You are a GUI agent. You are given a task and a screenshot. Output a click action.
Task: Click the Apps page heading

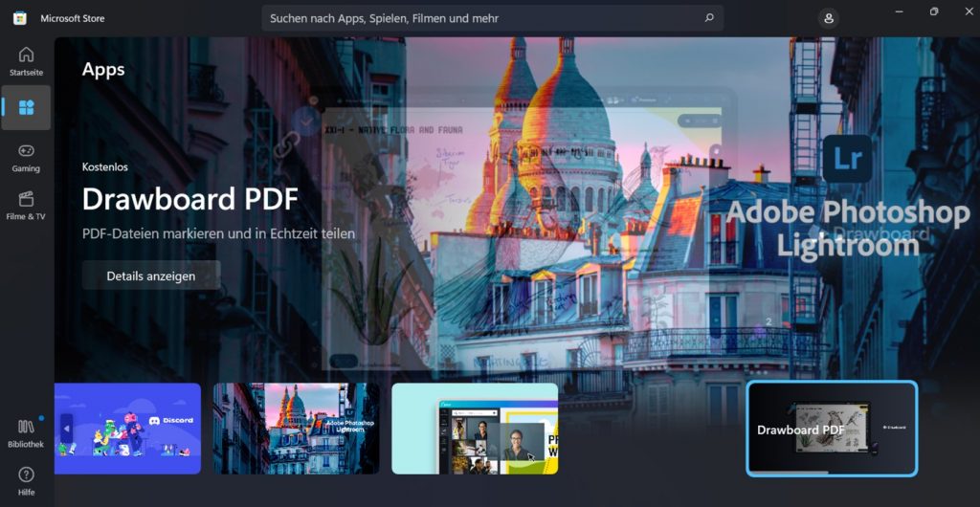pos(103,69)
